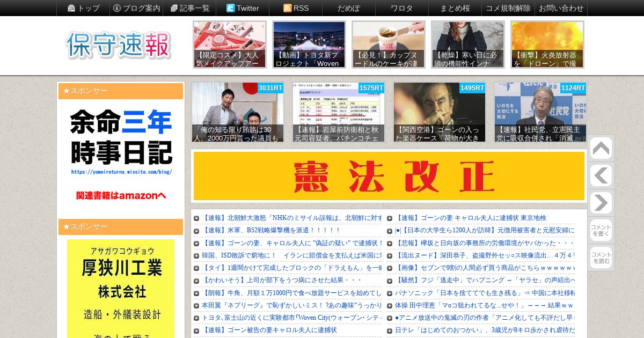Click the left arrow previous button
This screenshot has height=338, width=644.
coord(601,175)
